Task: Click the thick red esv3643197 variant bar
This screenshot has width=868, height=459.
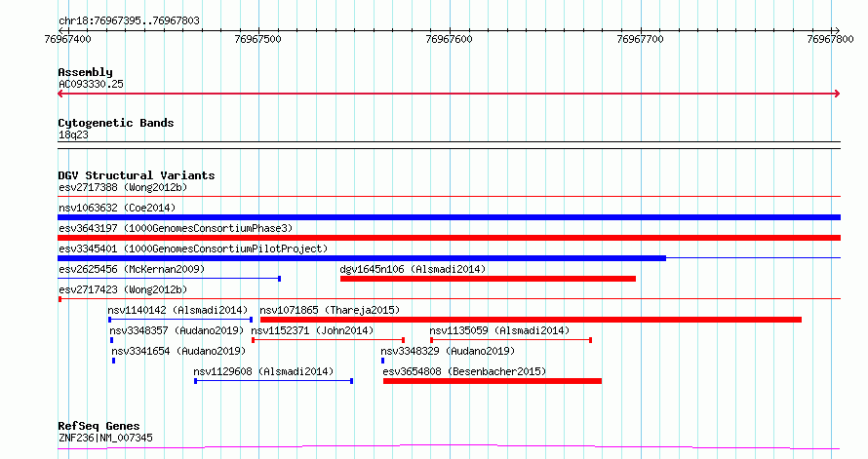Action: pos(449,238)
